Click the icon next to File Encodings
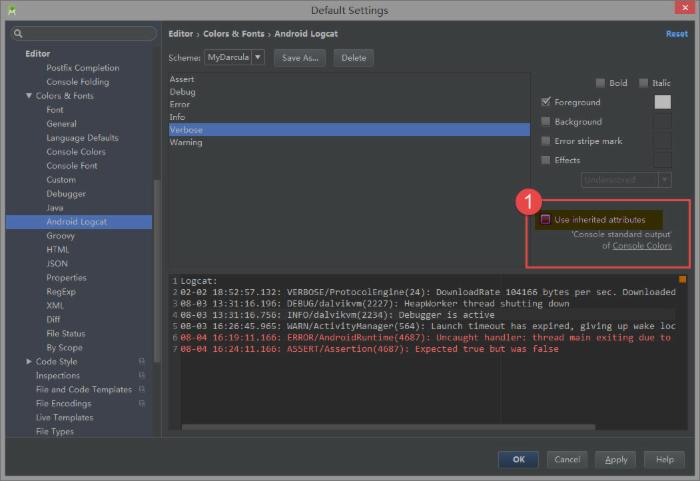Viewport: 700px width, 481px height. (142, 404)
